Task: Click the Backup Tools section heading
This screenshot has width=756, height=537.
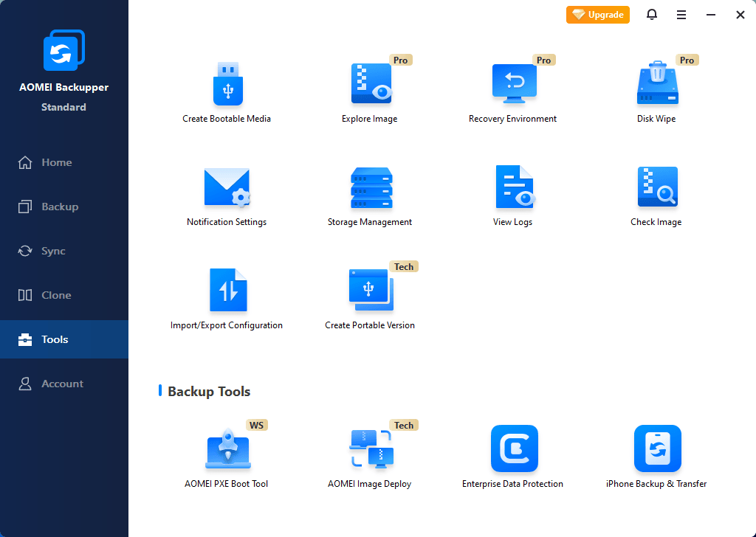Action: click(x=209, y=392)
